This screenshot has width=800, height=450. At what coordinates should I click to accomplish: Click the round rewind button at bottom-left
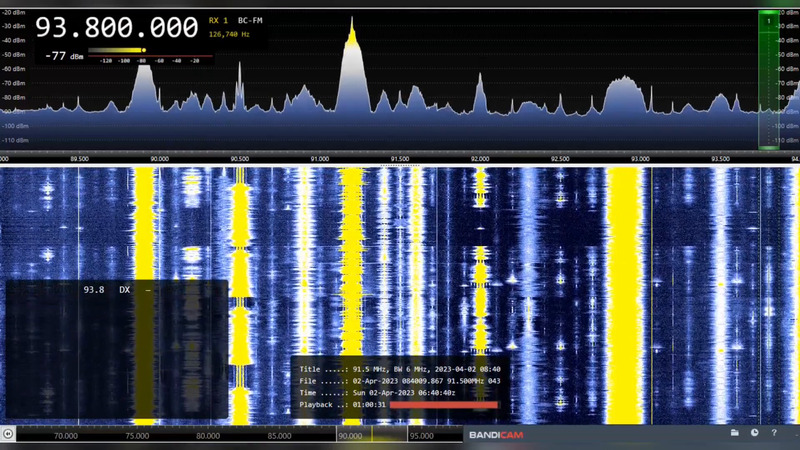click(8, 434)
